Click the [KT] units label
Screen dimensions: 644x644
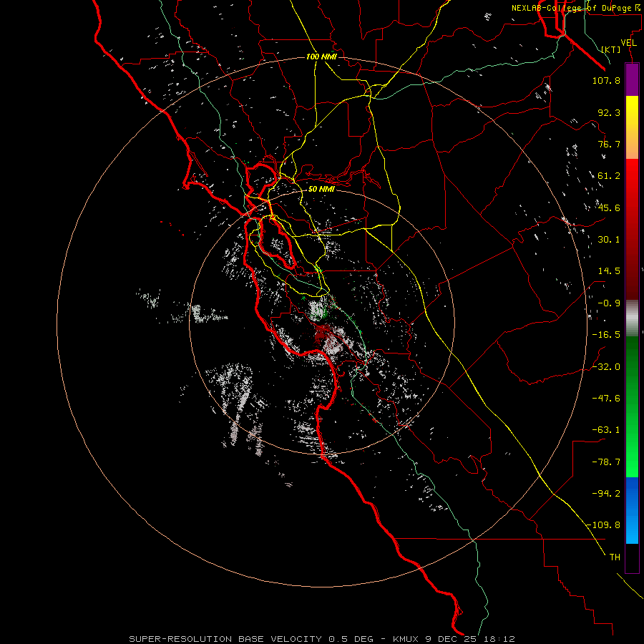(611, 49)
